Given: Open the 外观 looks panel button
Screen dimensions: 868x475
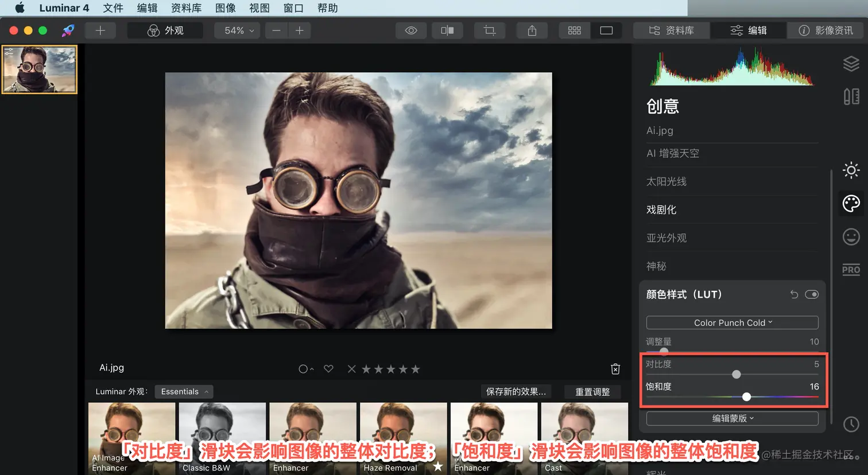Looking at the screenshot, I should [165, 30].
